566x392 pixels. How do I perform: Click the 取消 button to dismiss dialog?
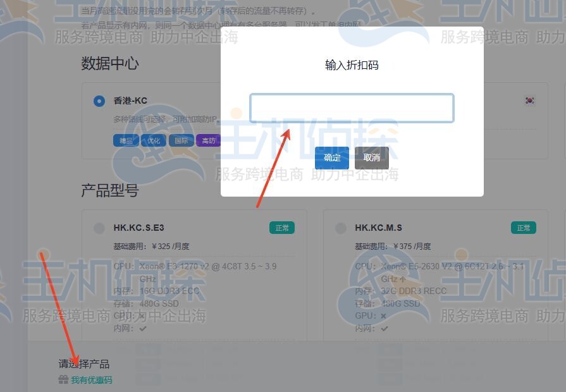pyautogui.click(x=372, y=157)
